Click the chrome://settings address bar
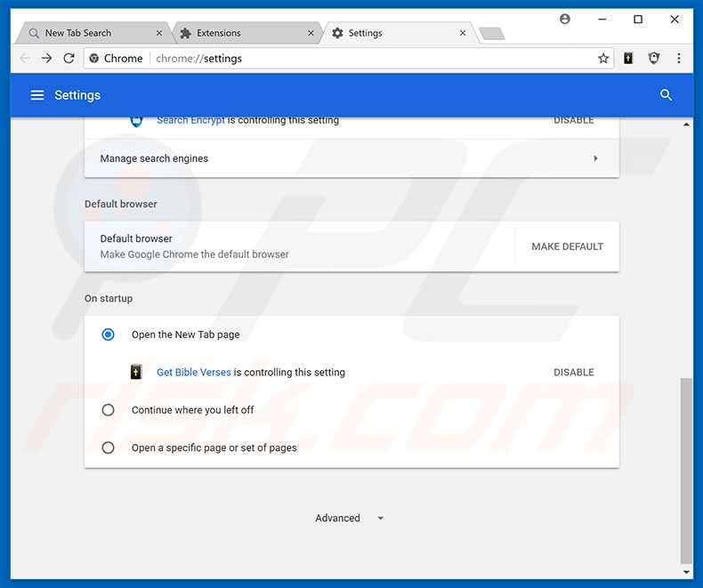 pyautogui.click(x=350, y=58)
